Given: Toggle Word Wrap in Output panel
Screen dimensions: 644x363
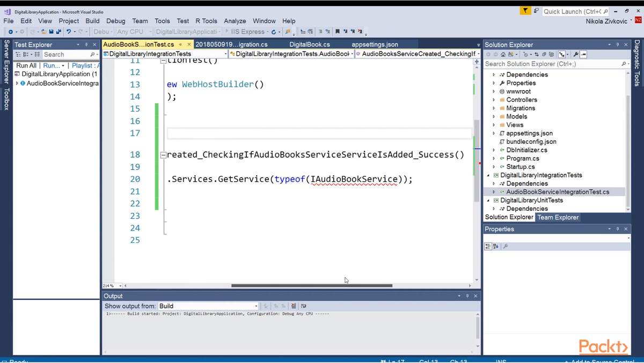Looking at the screenshot, I should click(x=304, y=306).
